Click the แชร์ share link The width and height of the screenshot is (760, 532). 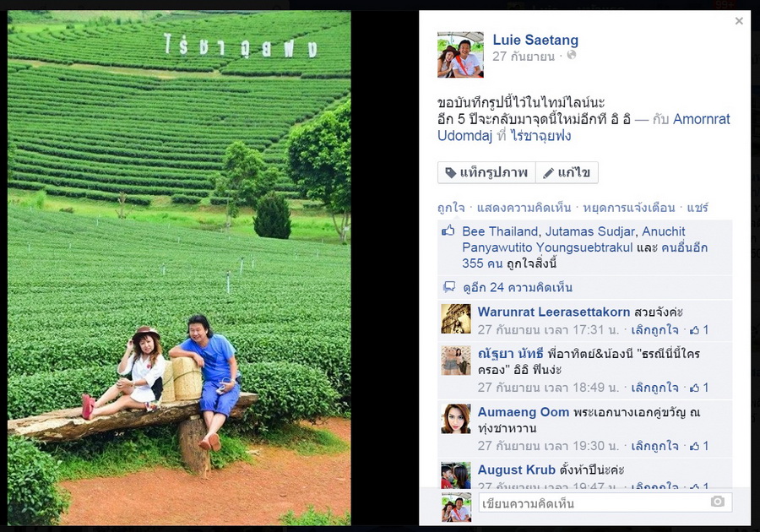[x=698, y=208]
